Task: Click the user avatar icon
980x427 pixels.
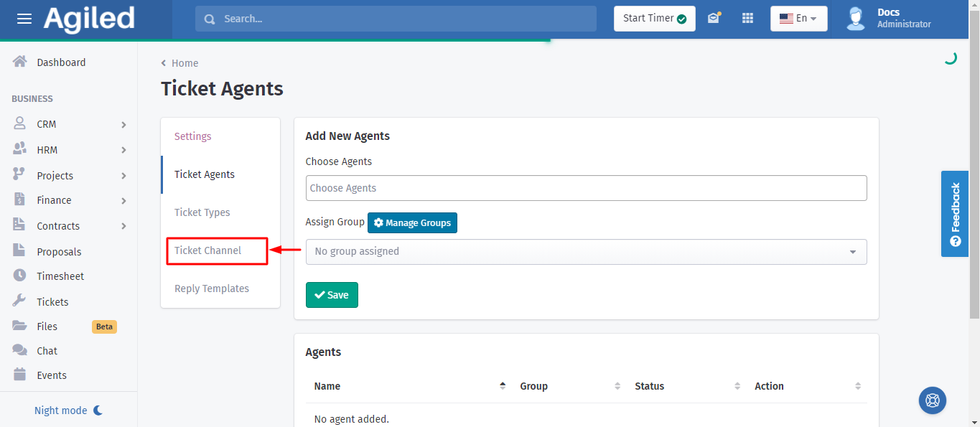Action: (x=856, y=19)
